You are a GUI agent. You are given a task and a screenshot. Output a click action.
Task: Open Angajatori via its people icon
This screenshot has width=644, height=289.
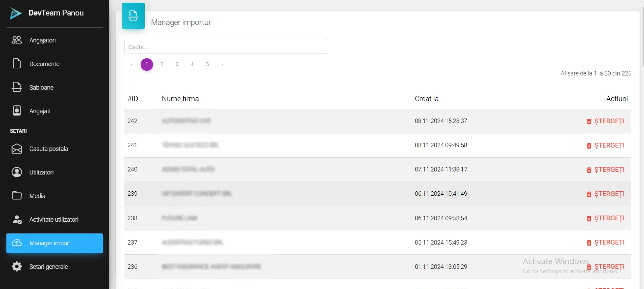pyautogui.click(x=17, y=40)
